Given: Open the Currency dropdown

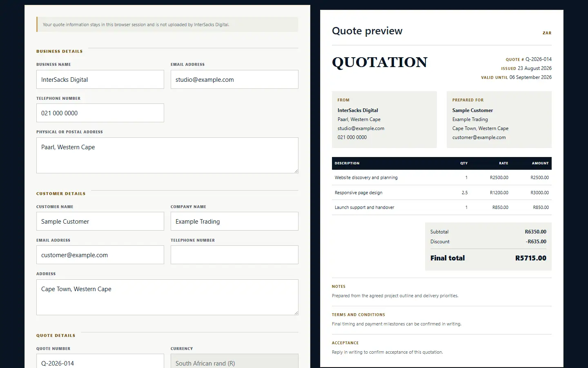Looking at the screenshot, I should pyautogui.click(x=234, y=361).
